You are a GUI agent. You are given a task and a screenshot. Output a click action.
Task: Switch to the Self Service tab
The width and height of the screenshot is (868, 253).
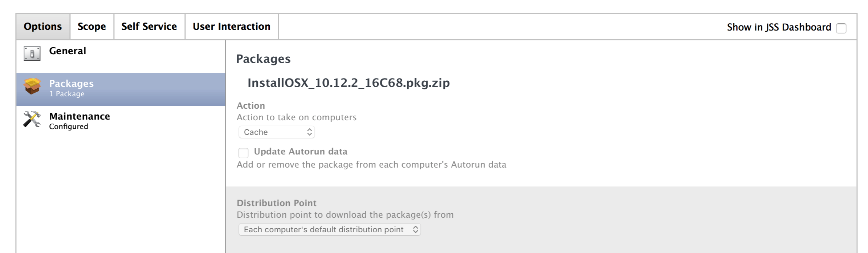click(149, 27)
